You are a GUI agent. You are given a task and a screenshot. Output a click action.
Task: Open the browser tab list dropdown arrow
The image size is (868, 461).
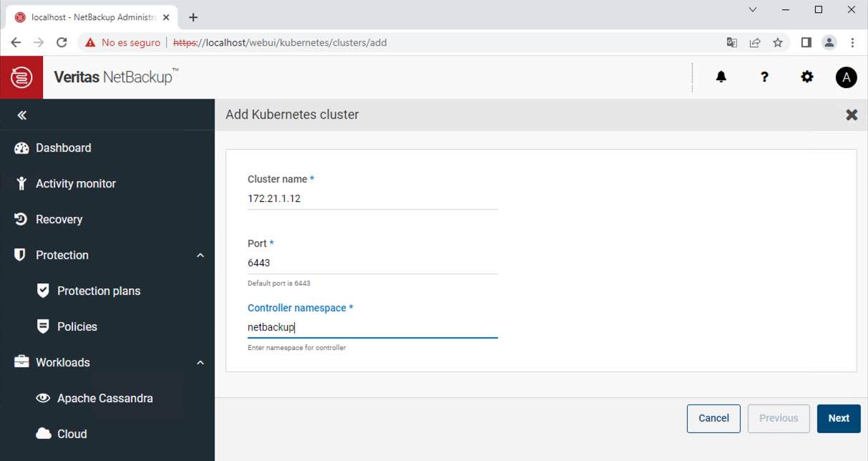tap(753, 10)
